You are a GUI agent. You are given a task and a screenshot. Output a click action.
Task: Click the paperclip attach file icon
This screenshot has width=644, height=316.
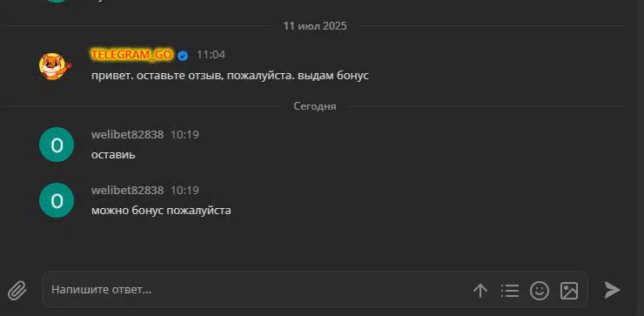pos(17,291)
